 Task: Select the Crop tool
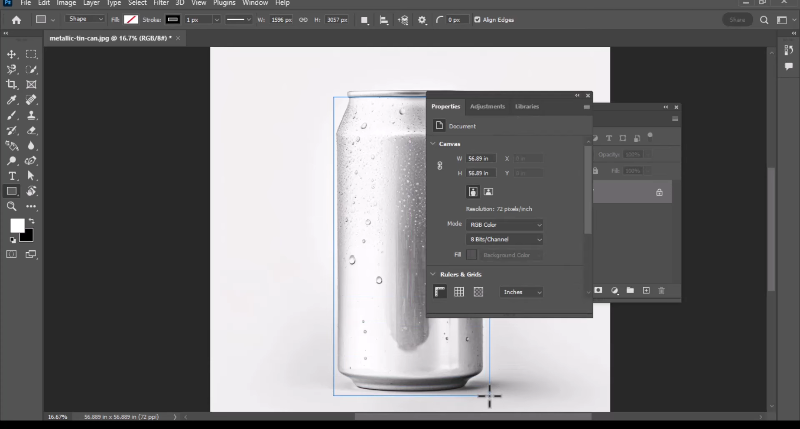12,85
